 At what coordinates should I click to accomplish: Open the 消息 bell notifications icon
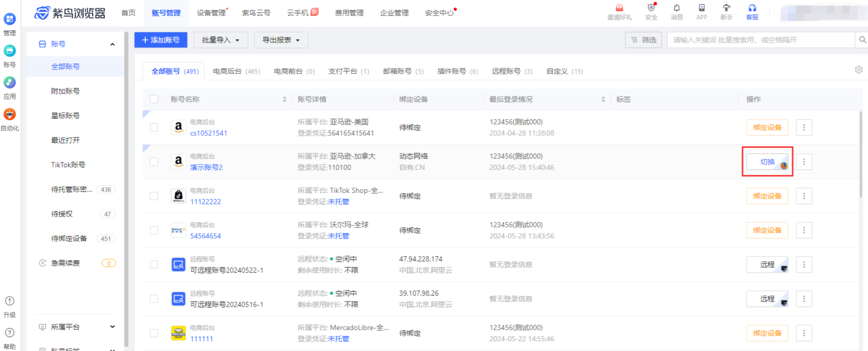676,8
